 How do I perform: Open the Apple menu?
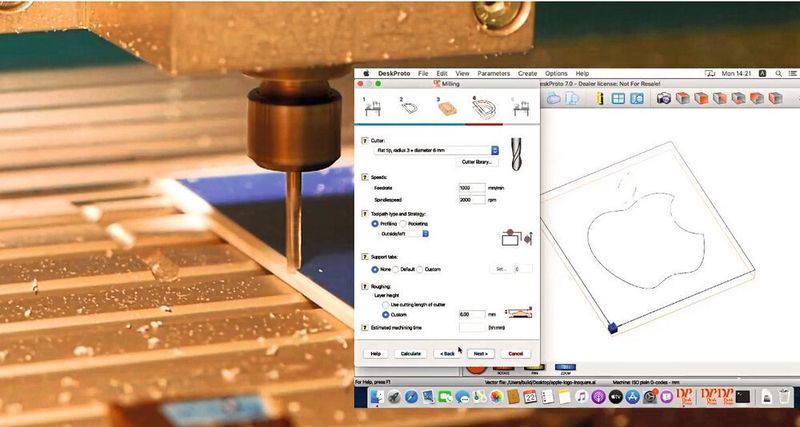pos(366,73)
